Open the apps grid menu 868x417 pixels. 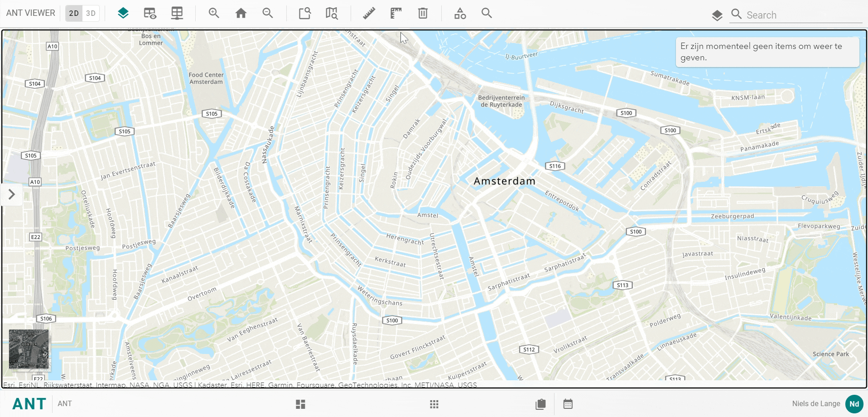point(434,404)
